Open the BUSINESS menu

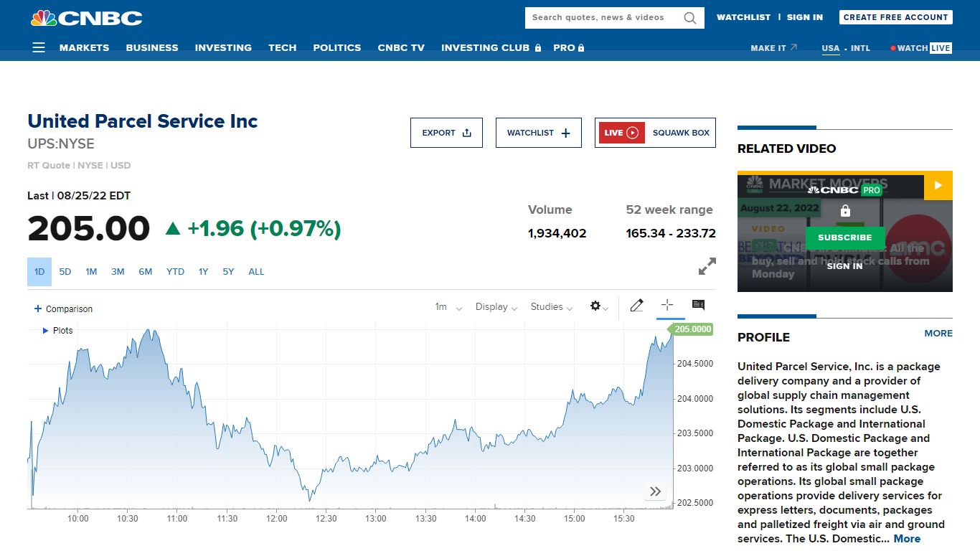[152, 48]
